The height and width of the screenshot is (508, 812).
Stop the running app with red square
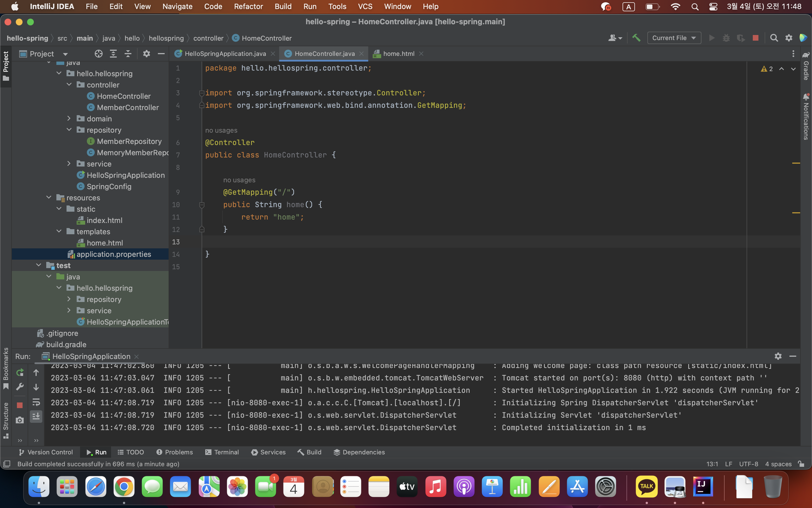click(x=756, y=38)
